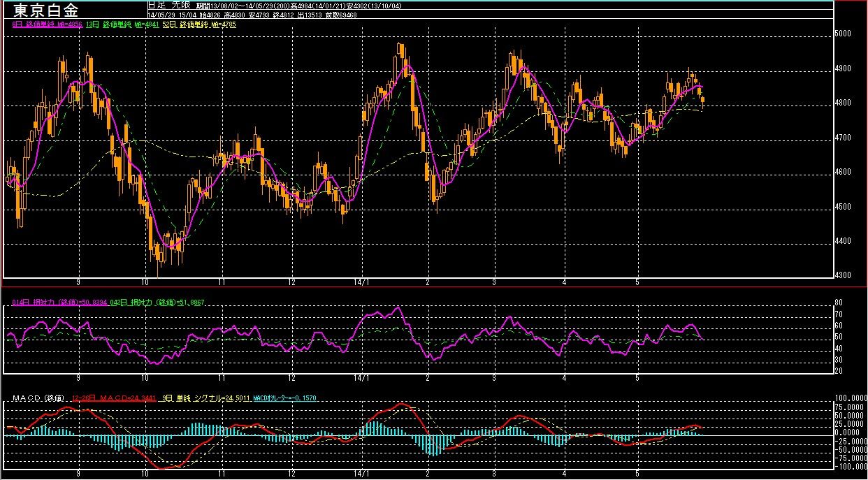Click the 80 level on the RSI axis
The image size is (868, 480).
coord(839,303)
